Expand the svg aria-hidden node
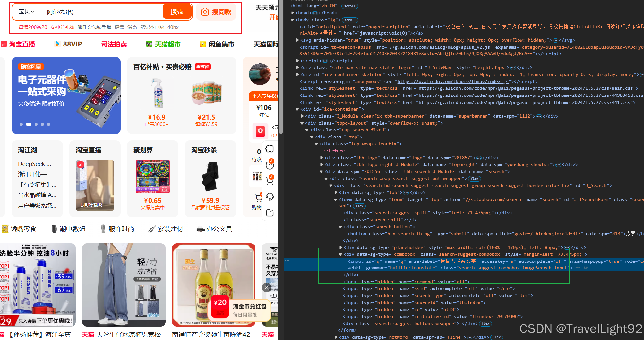 [297, 40]
